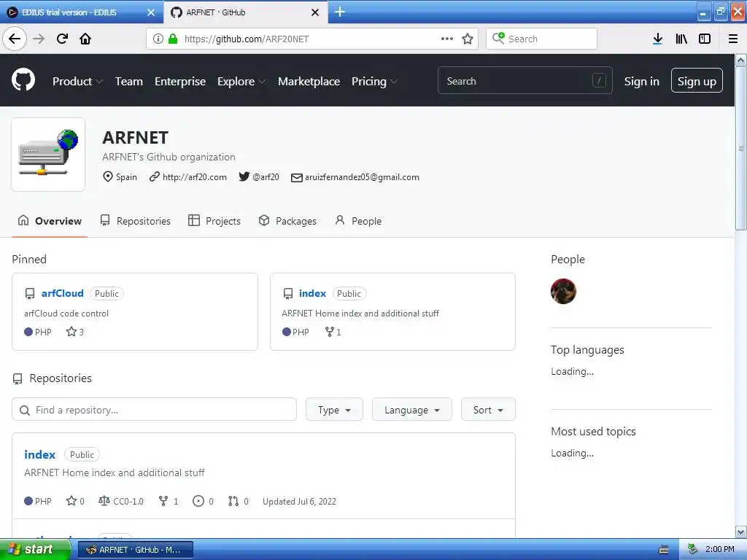Open the Marketplace nav link
This screenshot has height=560, width=747.
pos(309,82)
